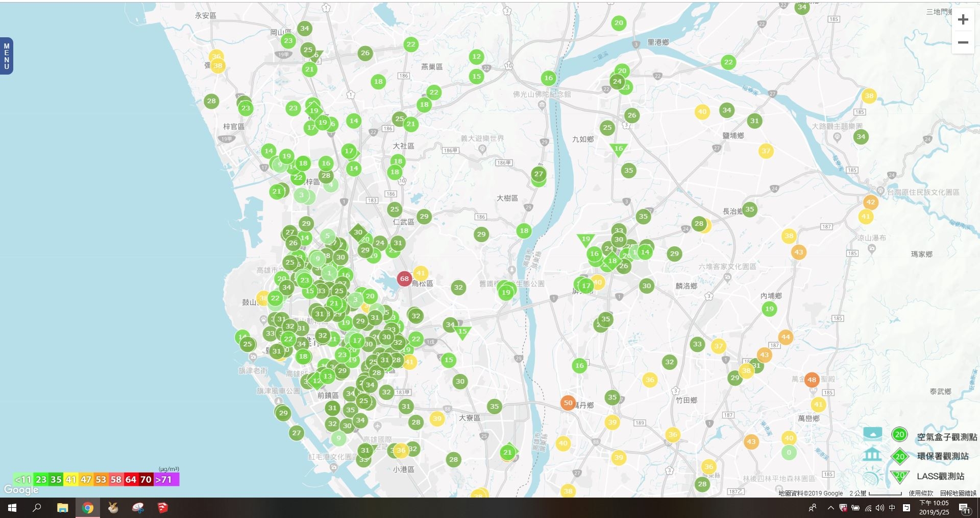Screen dimensions: 980x518
Task: Click the 41 yellow scale swatch
Action: (71, 480)
